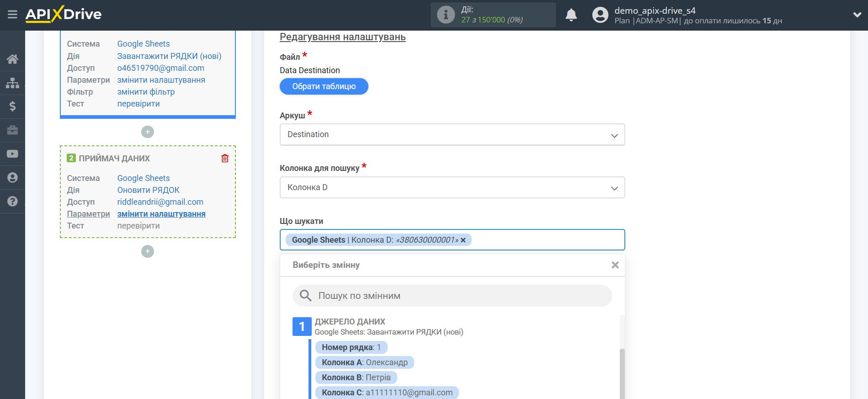Click source перевірити test link
This screenshot has width=868, height=399.
coord(138,104)
